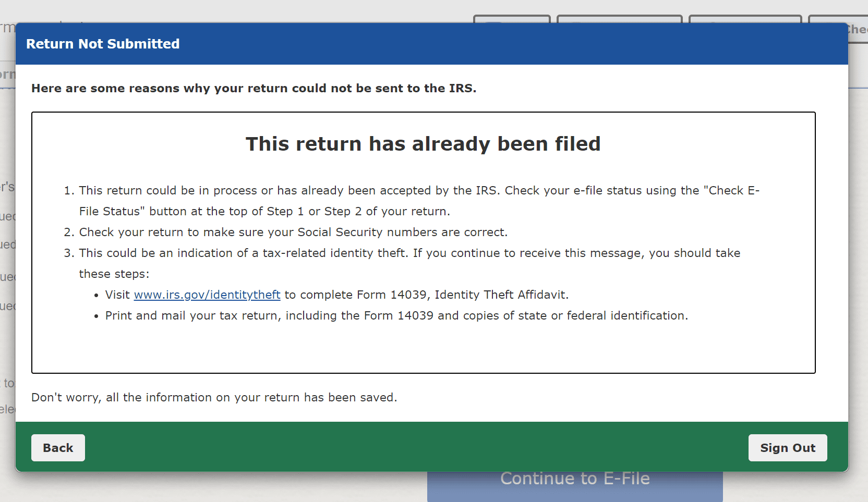Screen dimensions: 868x502
Task: Click the bullet about printing and mailing your return
Action: 396,315
